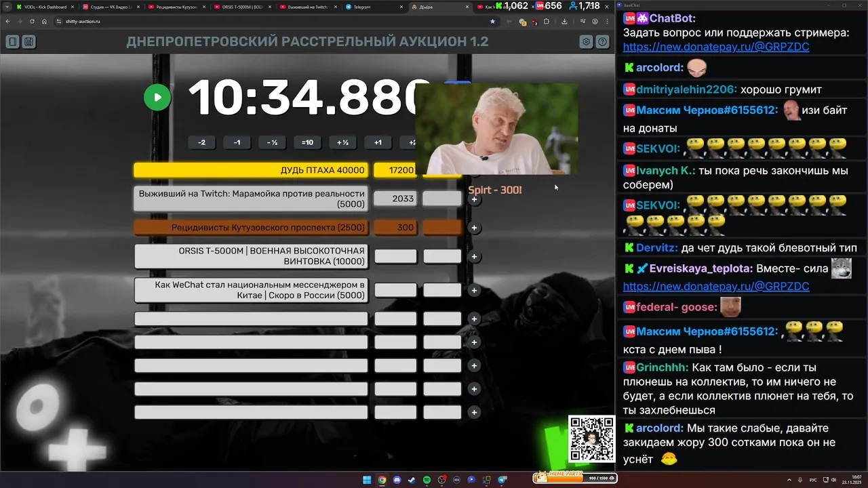The height and width of the screenshot is (488, 868).
Task: Open the sidebar panel icon left of the title
Action: (13, 42)
